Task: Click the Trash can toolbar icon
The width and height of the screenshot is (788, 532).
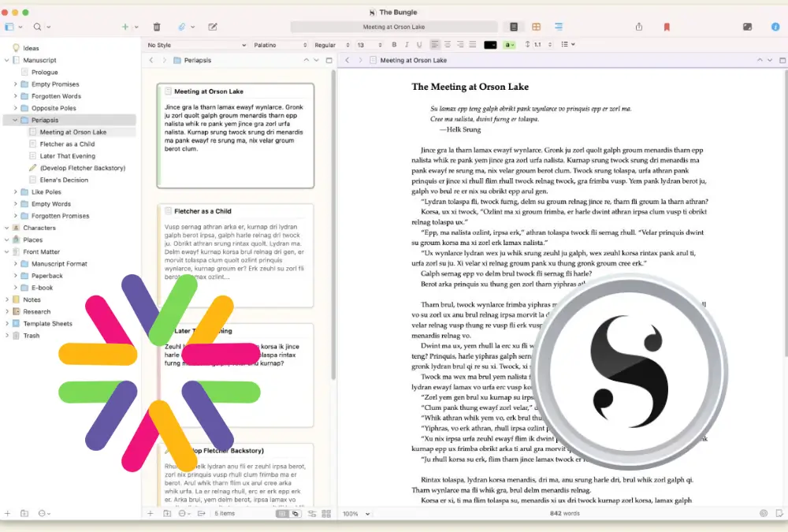Action: 157,27
